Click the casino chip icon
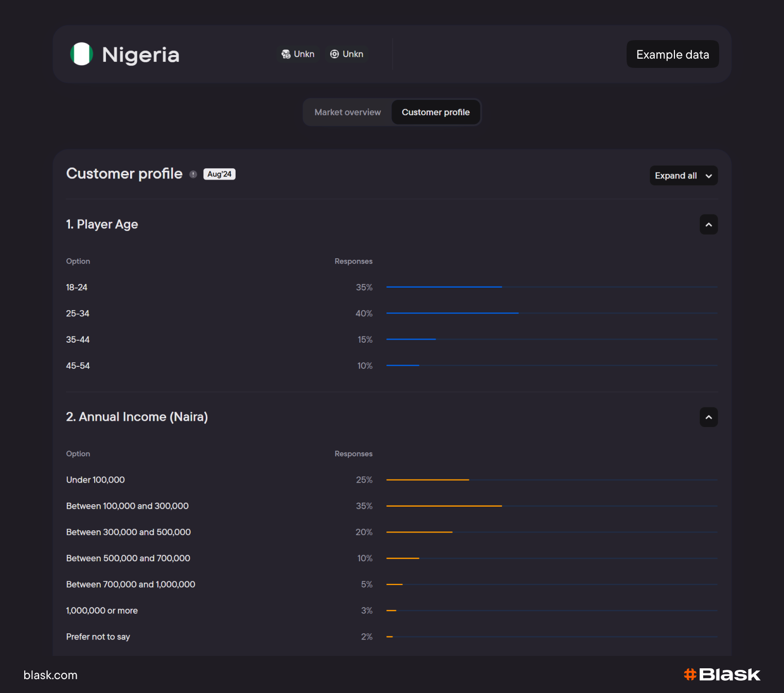Image resolution: width=784 pixels, height=693 pixels. (334, 54)
